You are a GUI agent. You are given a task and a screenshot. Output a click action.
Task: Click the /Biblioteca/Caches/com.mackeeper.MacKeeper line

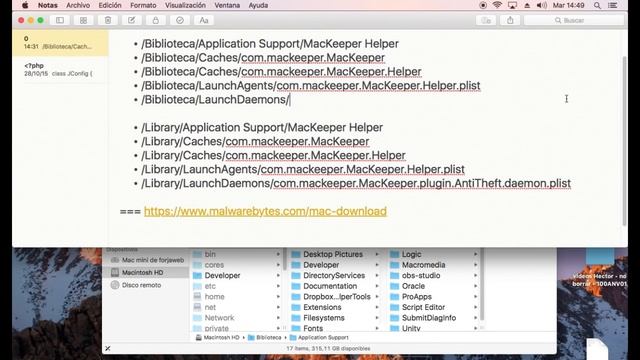263,58
